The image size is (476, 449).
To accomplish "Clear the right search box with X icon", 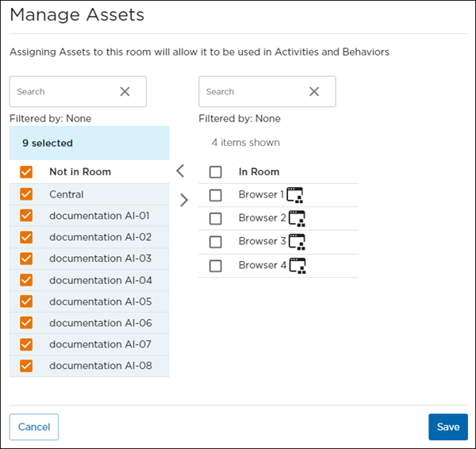I will (314, 91).
